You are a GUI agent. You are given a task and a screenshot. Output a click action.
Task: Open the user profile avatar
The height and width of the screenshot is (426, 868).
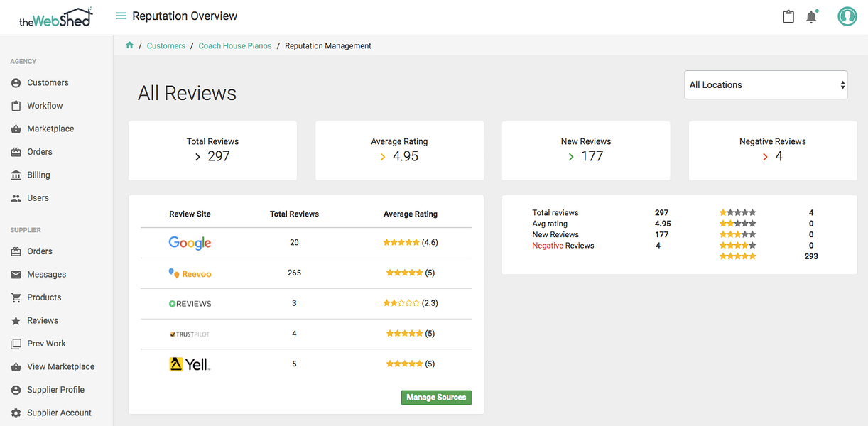point(847,16)
